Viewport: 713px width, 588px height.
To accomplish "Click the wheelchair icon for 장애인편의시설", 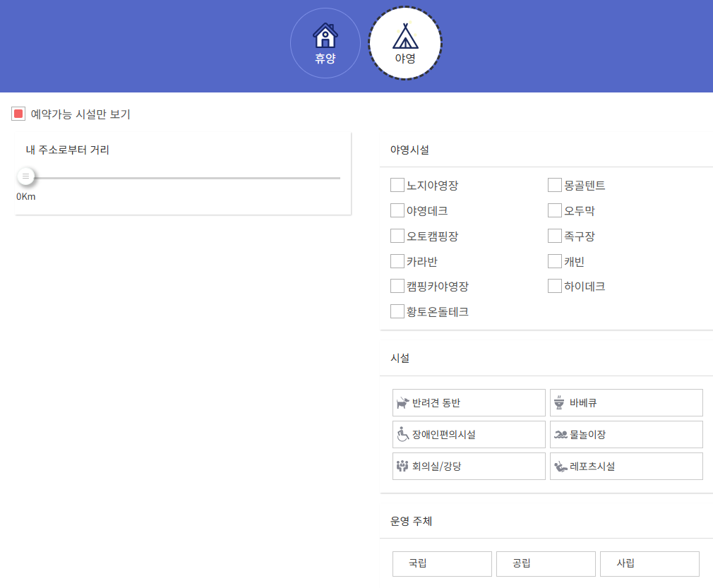I will point(403,434).
